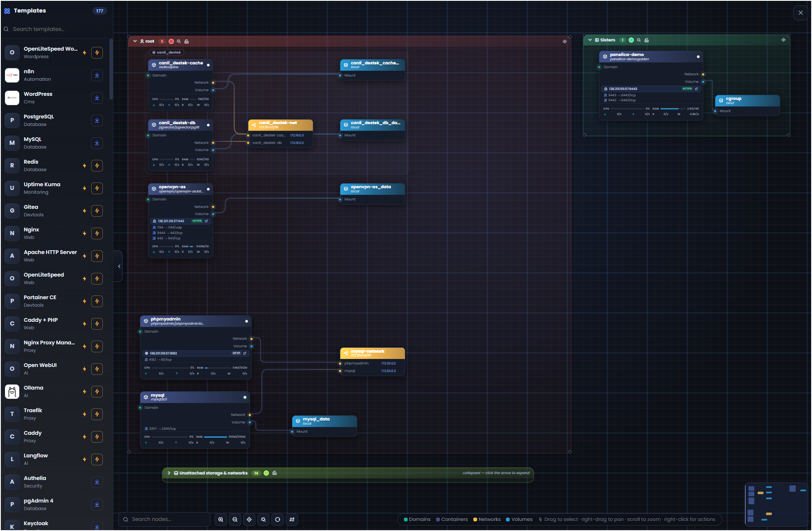Click the arrange icon in Sistem group header
The height and width of the screenshot is (531, 812).
click(x=638, y=40)
